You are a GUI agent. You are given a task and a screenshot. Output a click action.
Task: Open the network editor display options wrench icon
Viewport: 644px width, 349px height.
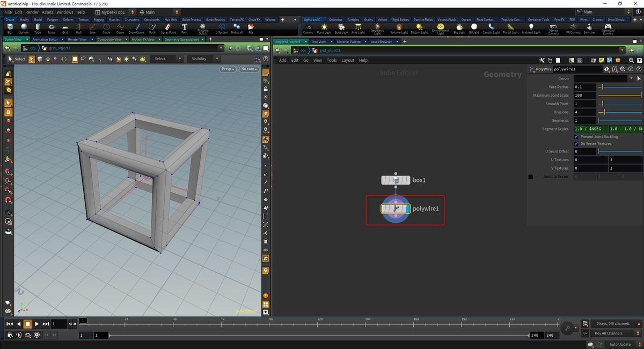541,60
